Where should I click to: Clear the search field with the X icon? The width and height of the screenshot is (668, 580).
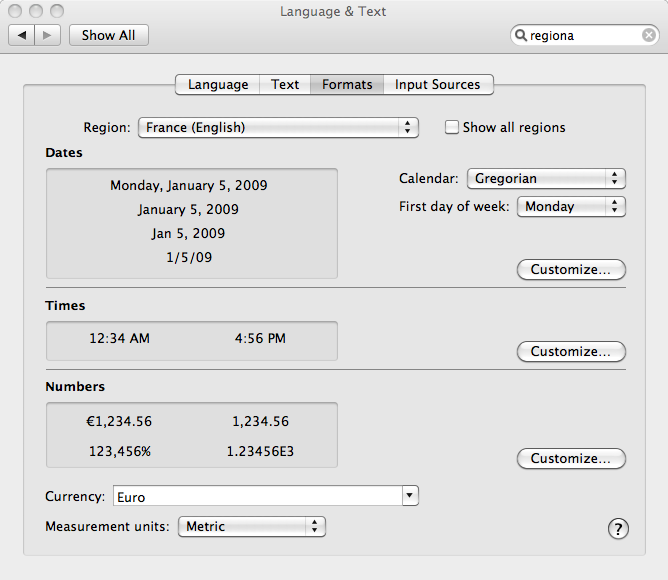pos(648,35)
